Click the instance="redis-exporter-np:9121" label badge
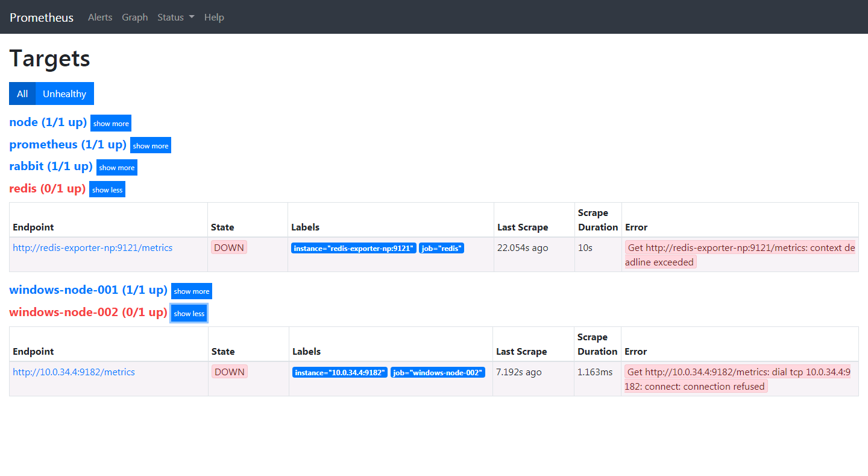This screenshot has height=476, width=868. tap(354, 248)
